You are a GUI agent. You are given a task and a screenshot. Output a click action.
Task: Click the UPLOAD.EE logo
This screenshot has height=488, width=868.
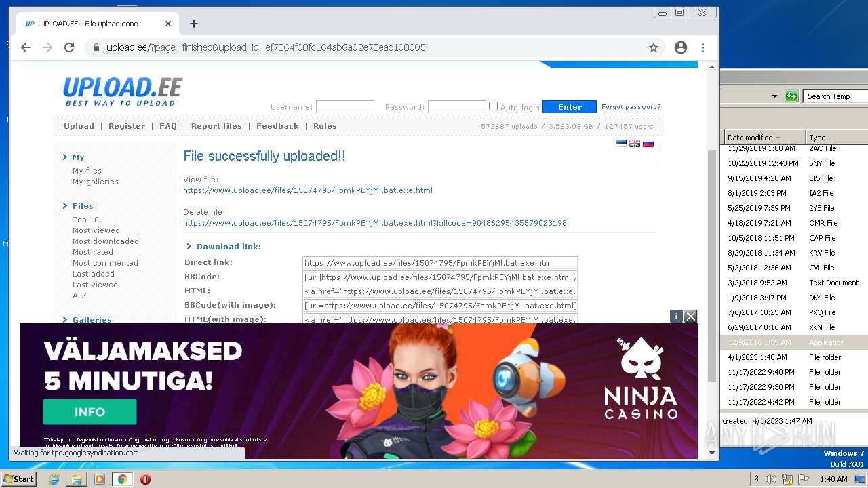pos(123,91)
